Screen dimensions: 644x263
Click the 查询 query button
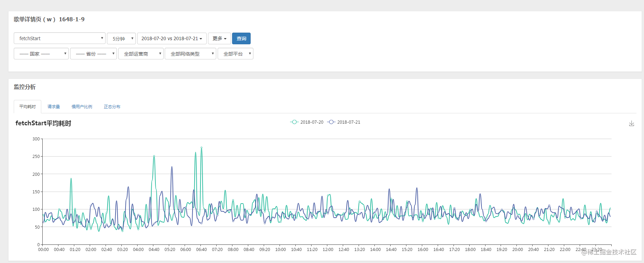point(241,38)
